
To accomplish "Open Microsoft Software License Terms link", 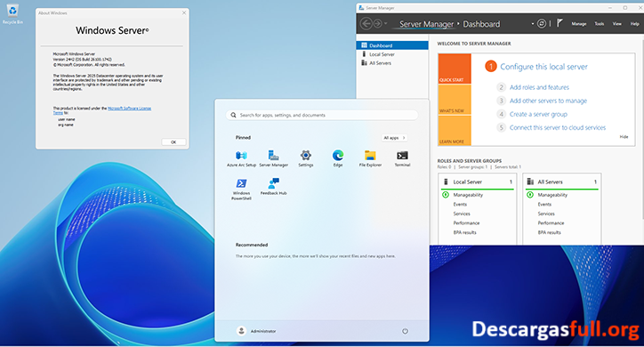I will pos(129,109).
